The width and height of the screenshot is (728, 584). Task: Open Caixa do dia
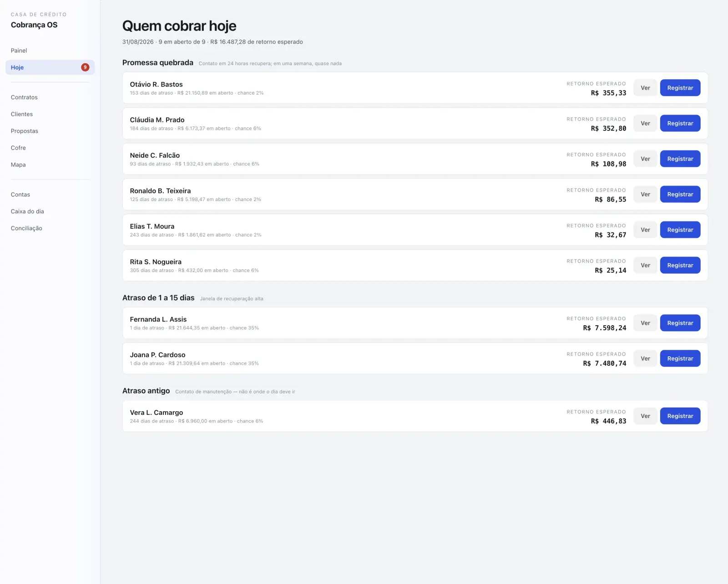coord(50,211)
